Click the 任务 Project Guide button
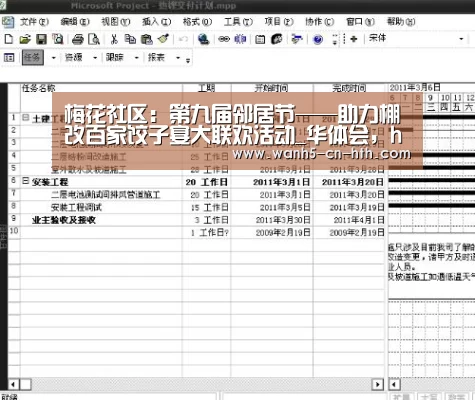Screen dimensions: 475x400 tap(33, 57)
